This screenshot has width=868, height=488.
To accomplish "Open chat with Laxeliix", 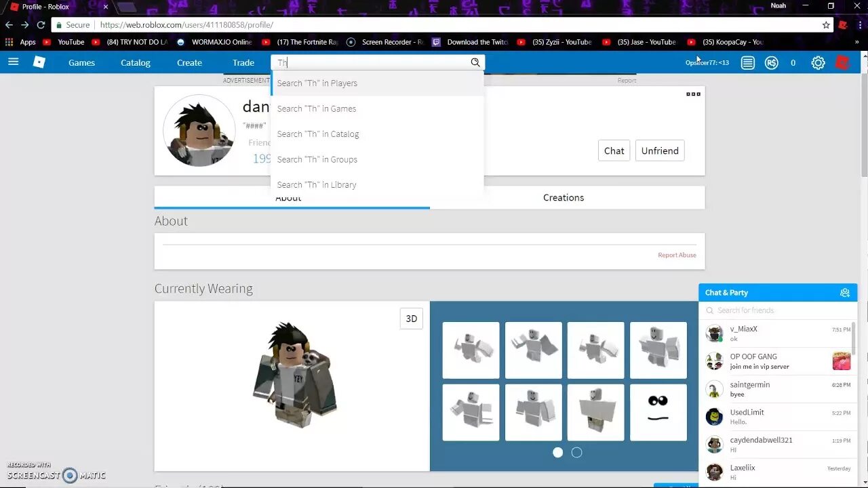I will point(777,472).
